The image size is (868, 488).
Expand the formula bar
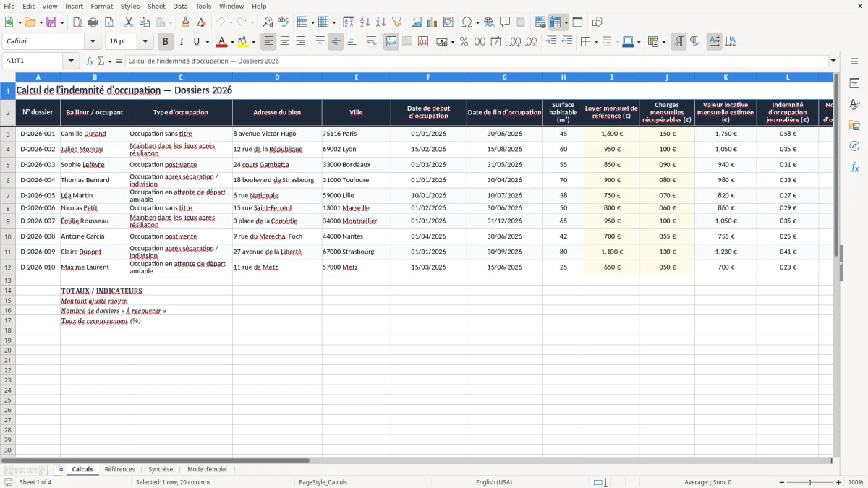coord(833,61)
